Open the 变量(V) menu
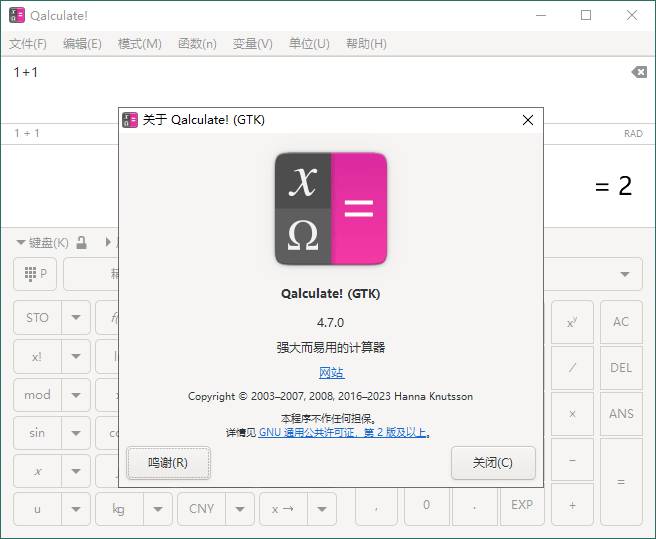 pyautogui.click(x=252, y=44)
